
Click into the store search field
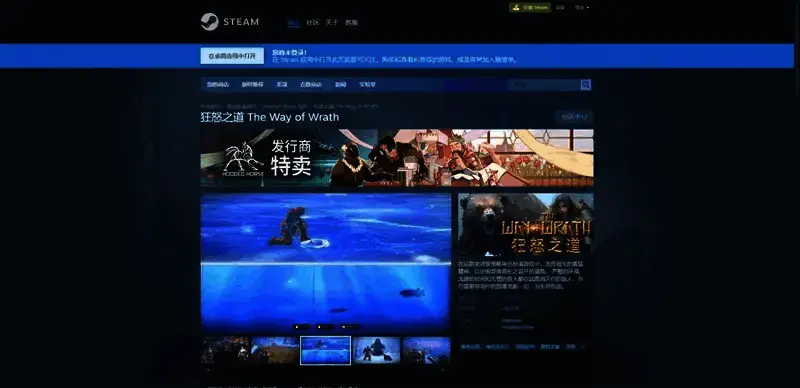[x=544, y=85]
